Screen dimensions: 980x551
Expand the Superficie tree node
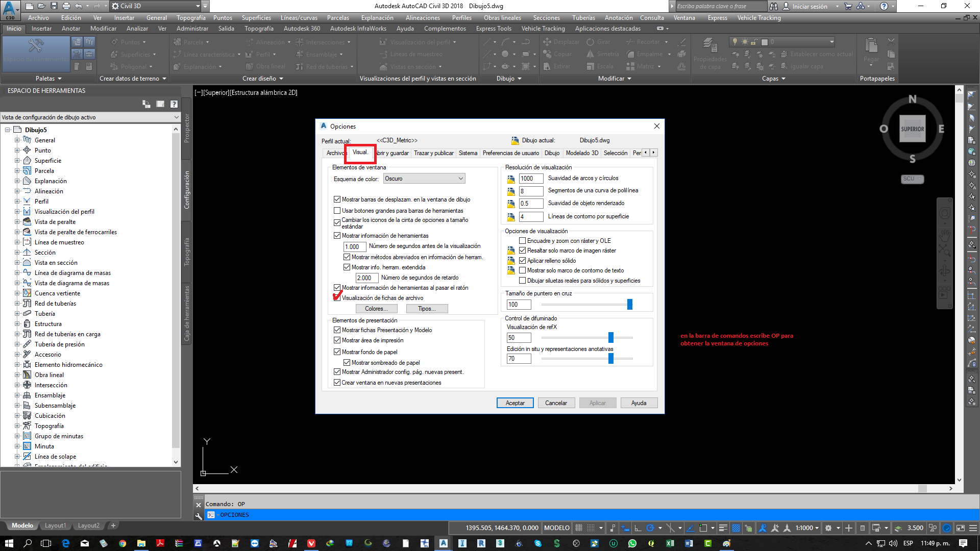point(17,161)
